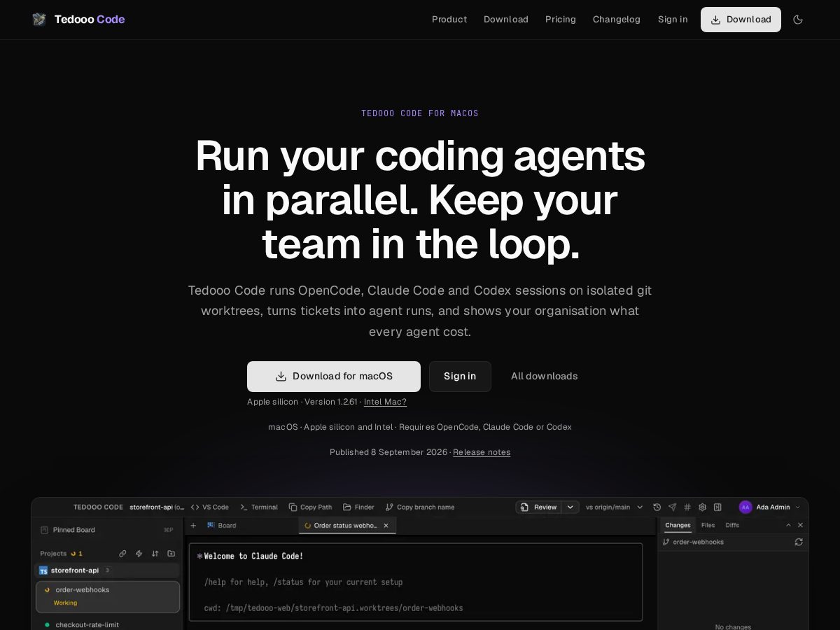The height and width of the screenshot is (630, 840).
Task: Click the hero Sign in button
Action: coord(460,377)
